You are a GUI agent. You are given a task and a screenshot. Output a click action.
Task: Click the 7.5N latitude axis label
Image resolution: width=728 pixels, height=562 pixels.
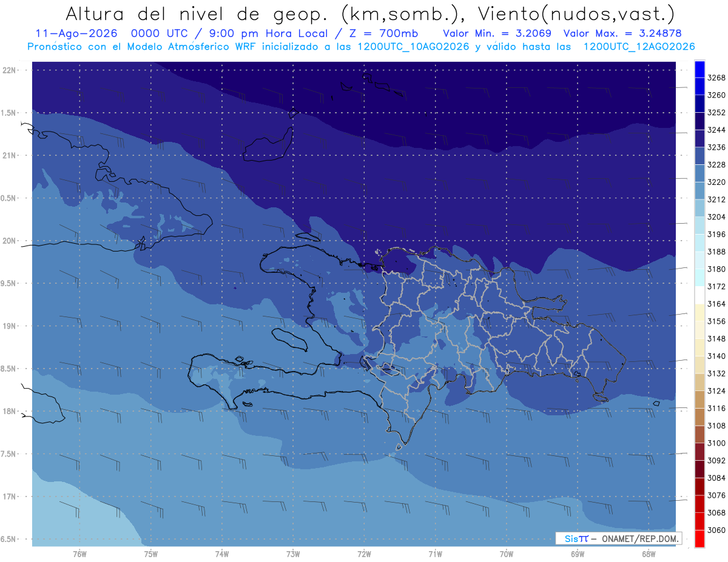click(8, 454)
